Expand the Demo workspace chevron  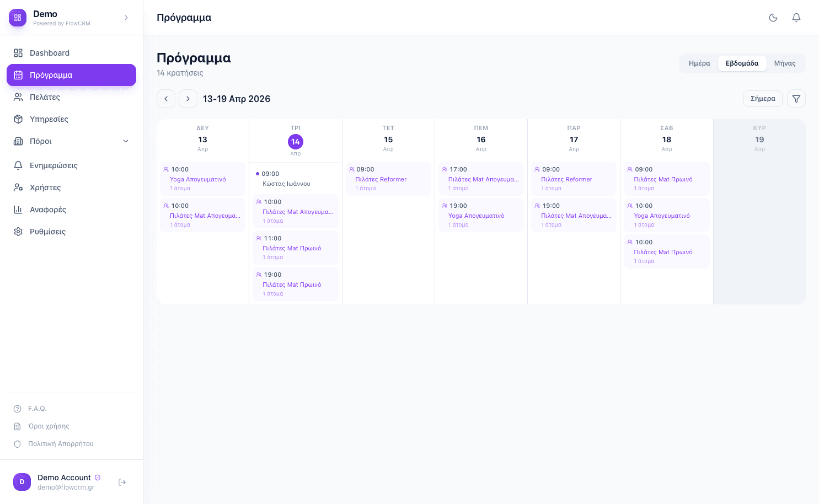point(126,18)
